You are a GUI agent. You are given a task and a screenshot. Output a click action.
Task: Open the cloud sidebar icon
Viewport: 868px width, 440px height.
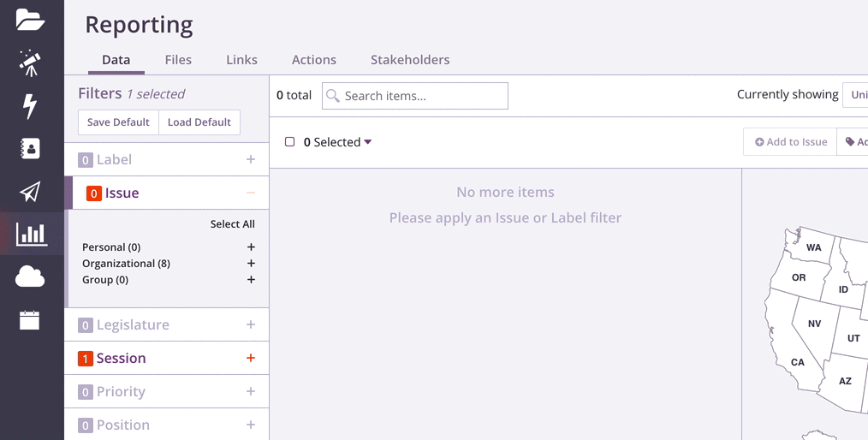[30, 276]
